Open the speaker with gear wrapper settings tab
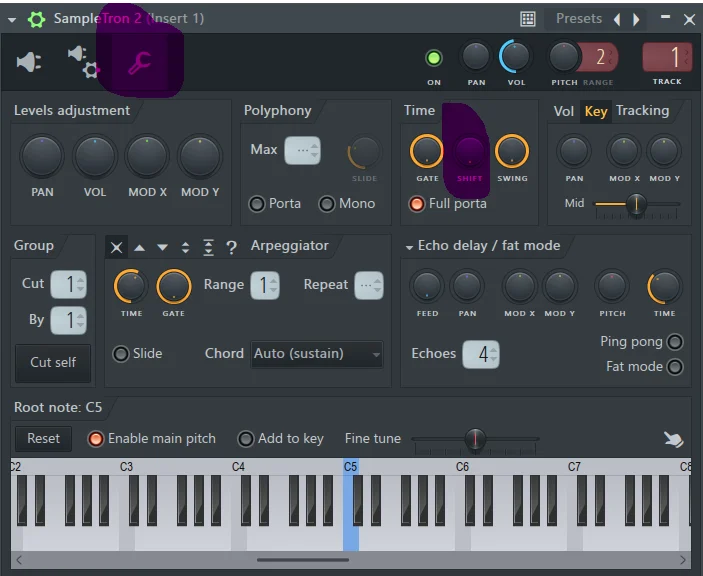 click(x=84, y=62)
